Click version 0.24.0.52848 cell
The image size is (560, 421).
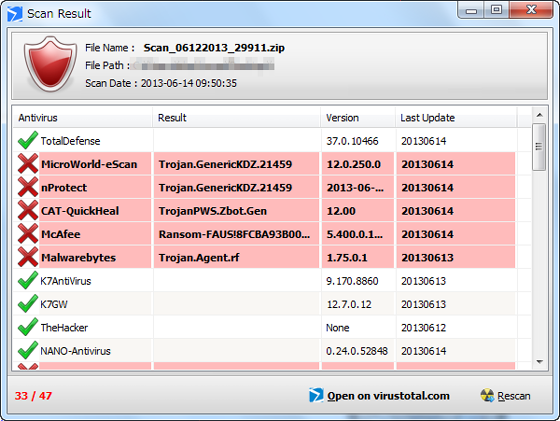(357, 351)
